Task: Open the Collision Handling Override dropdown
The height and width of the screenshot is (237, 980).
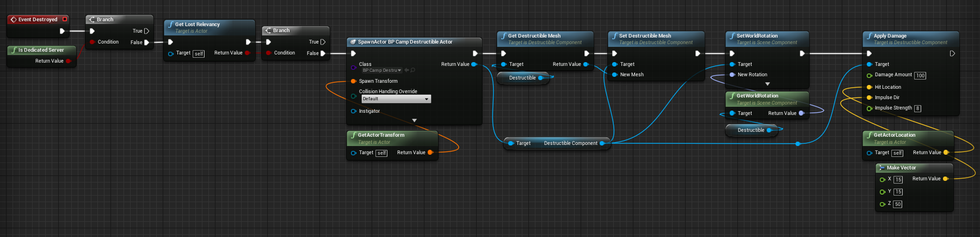Action: click(396, 99)
